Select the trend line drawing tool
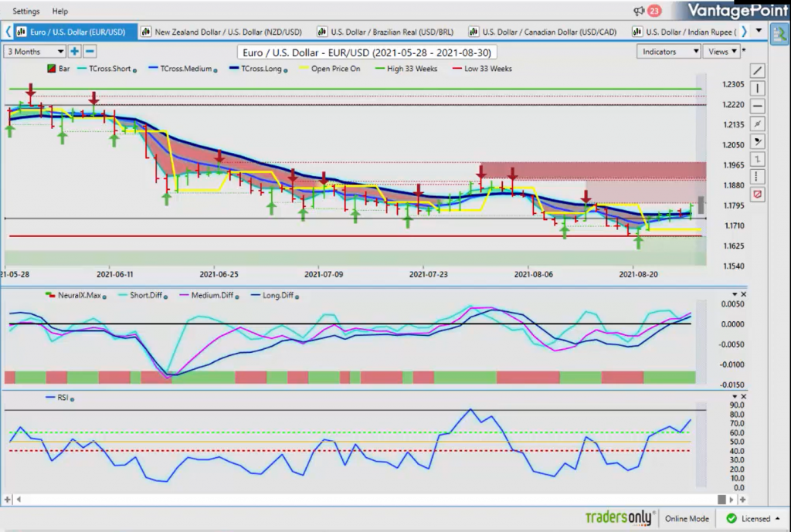 (757, 71)
